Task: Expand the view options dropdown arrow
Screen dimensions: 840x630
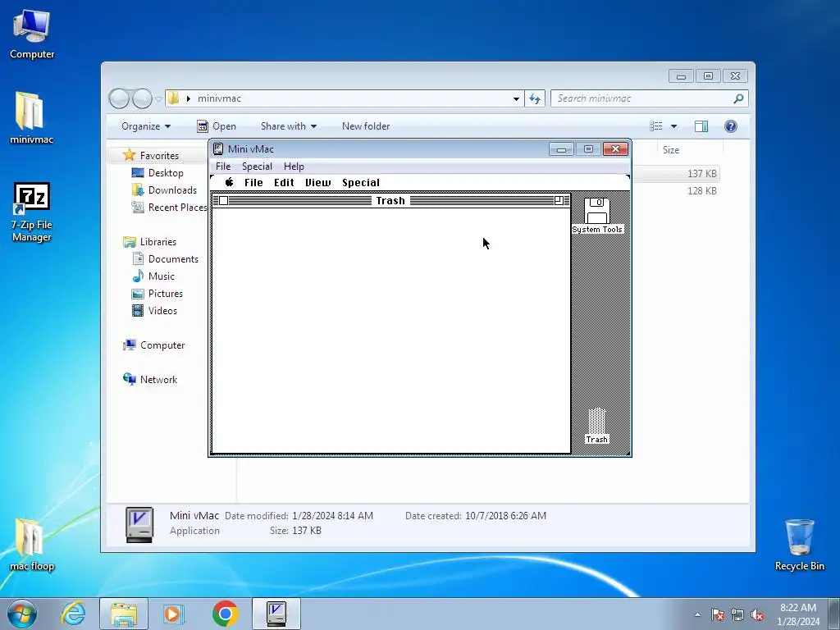Action: (x=674, y=126)
